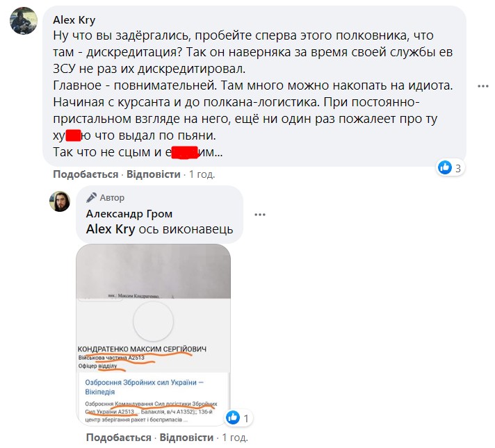This screenshot has width=495, height=448.
Task: Reply to Alex Kry's comment via Відповісти
Action: (154, 174)
